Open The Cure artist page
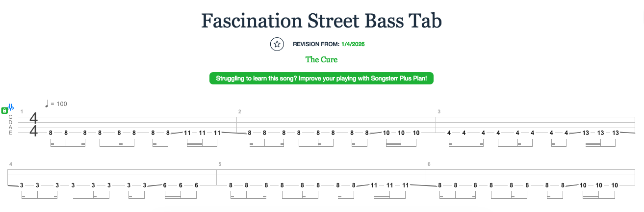The height and width of the screenshot is (212, 644). coord(321,60)
